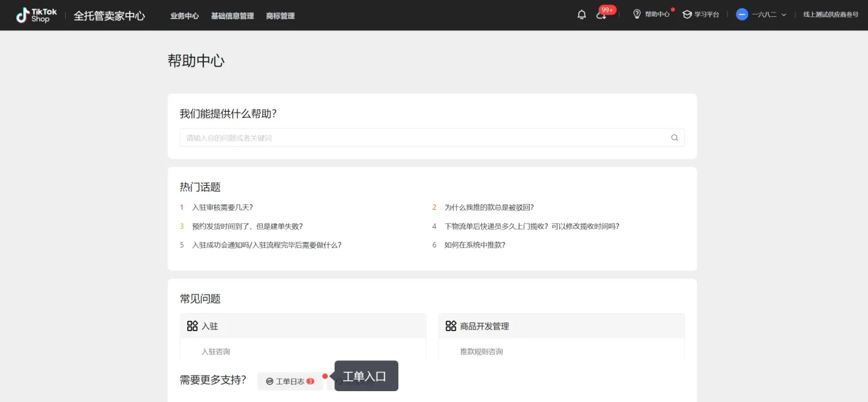The height and width of the screenshot is (402, 868).
Task: Open the cloud download icon with 99+ badge
Action: point(601,15)
